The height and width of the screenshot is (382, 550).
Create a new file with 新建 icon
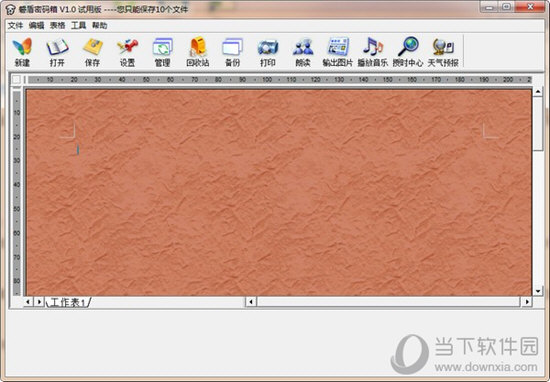pyautogui.click(x=22, y=52)
